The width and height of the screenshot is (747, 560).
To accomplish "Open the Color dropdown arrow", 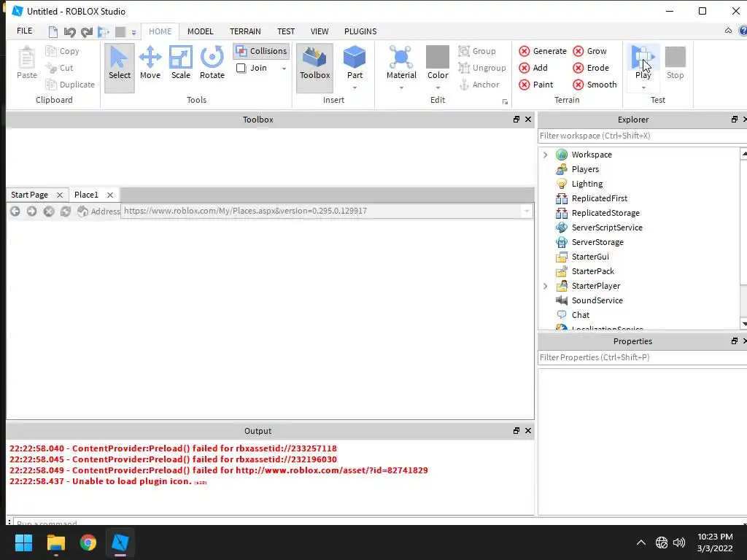I will pyautogui.click(x=438, y=87).
